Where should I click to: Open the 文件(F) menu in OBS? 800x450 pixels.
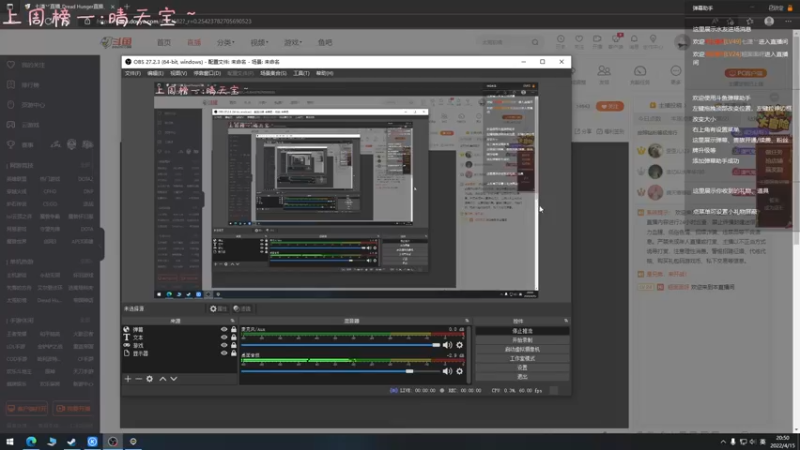(133, 73)
